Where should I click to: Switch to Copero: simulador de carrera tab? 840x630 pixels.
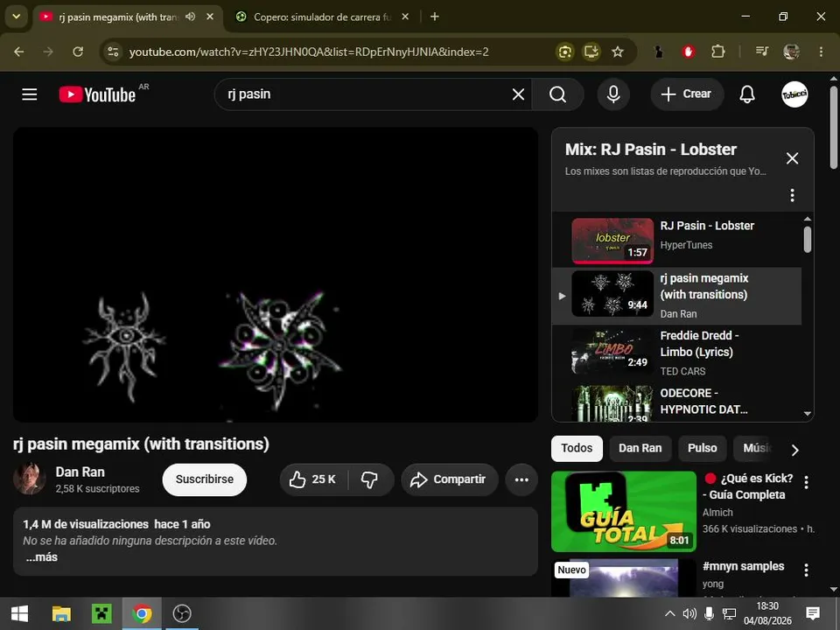click(x=321, y=17)
